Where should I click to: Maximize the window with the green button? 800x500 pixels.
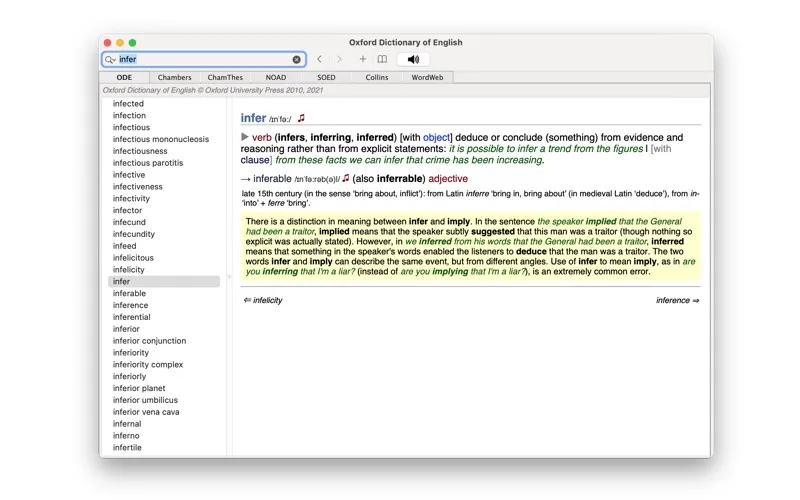(x=132, y=43)
